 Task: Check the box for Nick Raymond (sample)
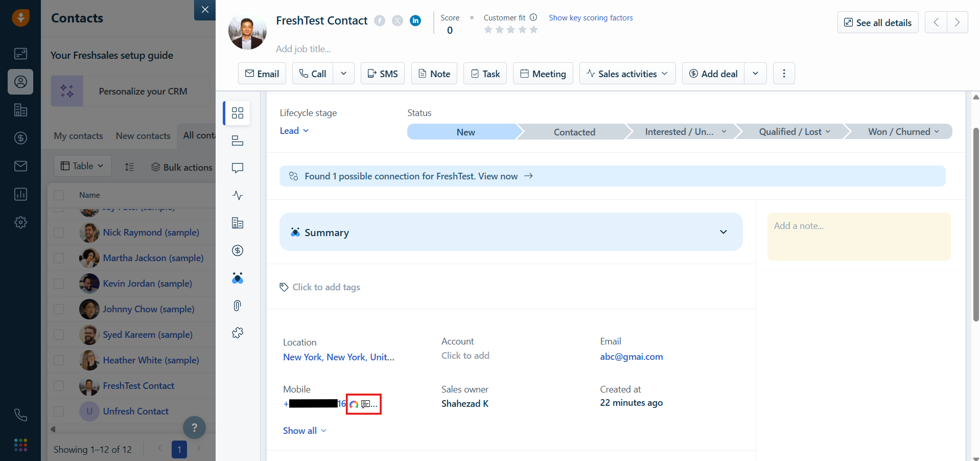pos(59,233)
